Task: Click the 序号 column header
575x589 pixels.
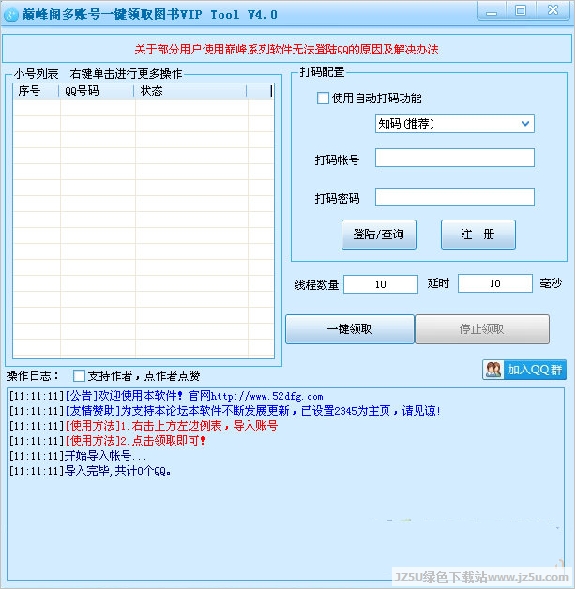Action: (36, 91)
